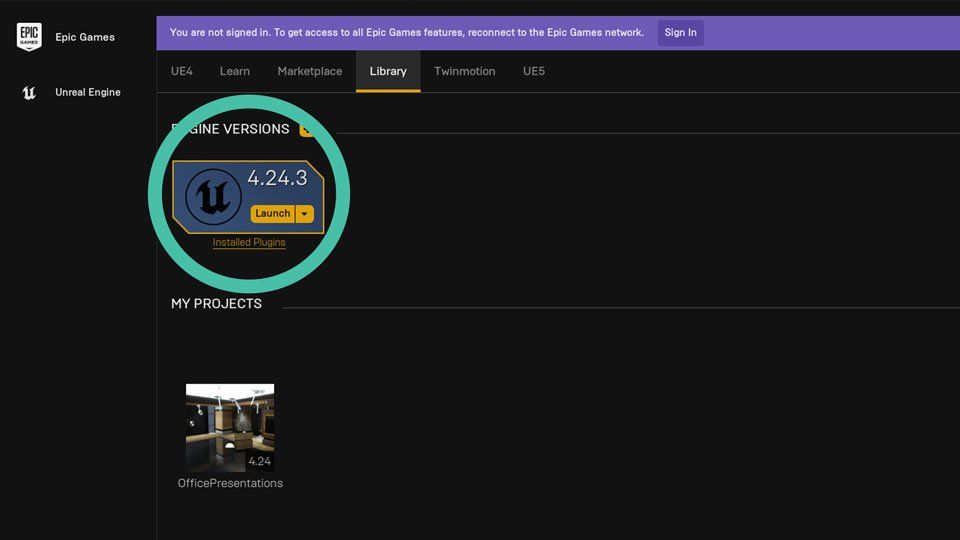
Task: Select the Unreal Engine sidebar label
Action: coord(88,92)
